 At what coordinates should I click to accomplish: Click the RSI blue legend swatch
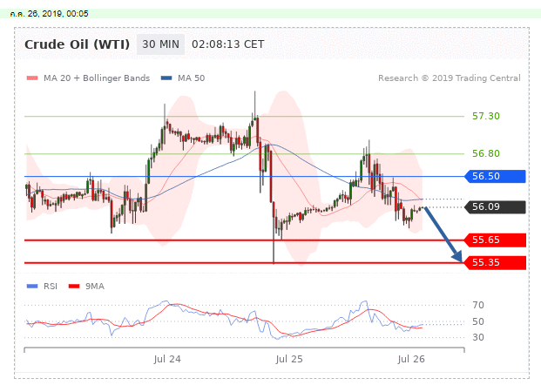[x=32, y=286]
